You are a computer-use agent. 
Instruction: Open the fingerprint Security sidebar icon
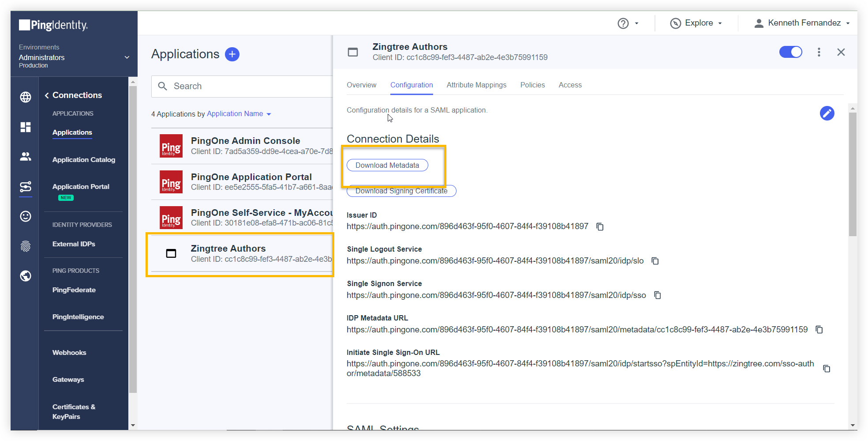[26, 246]
